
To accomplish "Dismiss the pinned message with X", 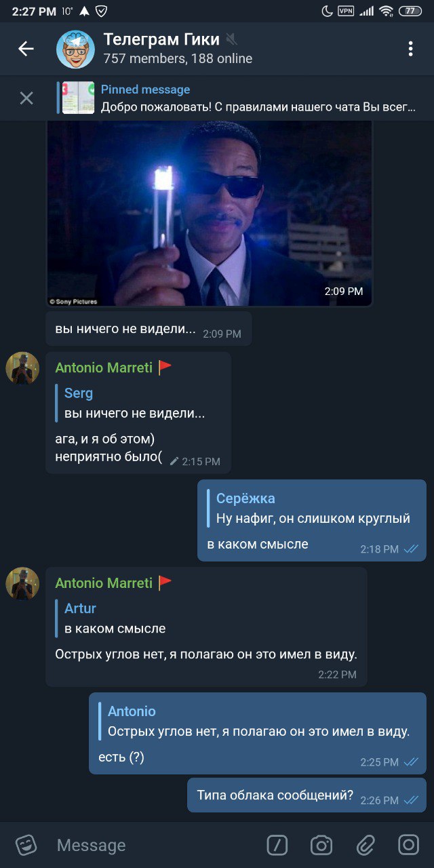I will 26,98.
